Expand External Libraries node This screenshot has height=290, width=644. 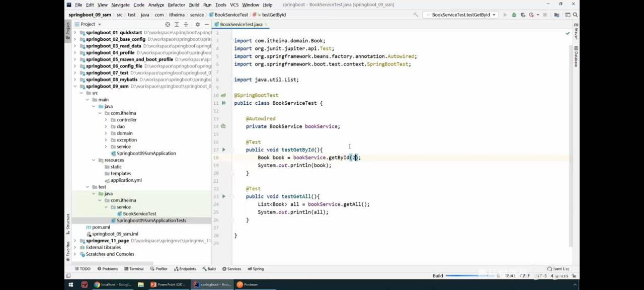coord(75,247)
